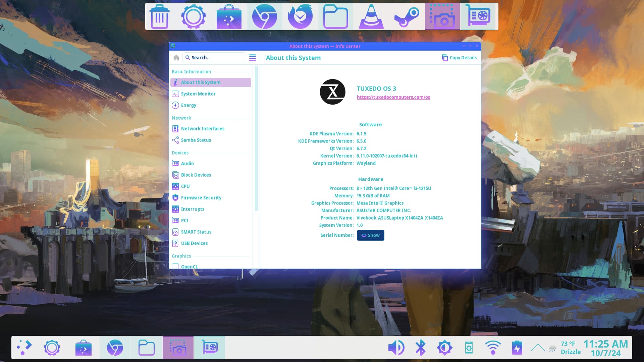Image resolution: width=644 pixels, height=362 pixels.
Task: Select the kernel version value text
Action: (386, 156)
